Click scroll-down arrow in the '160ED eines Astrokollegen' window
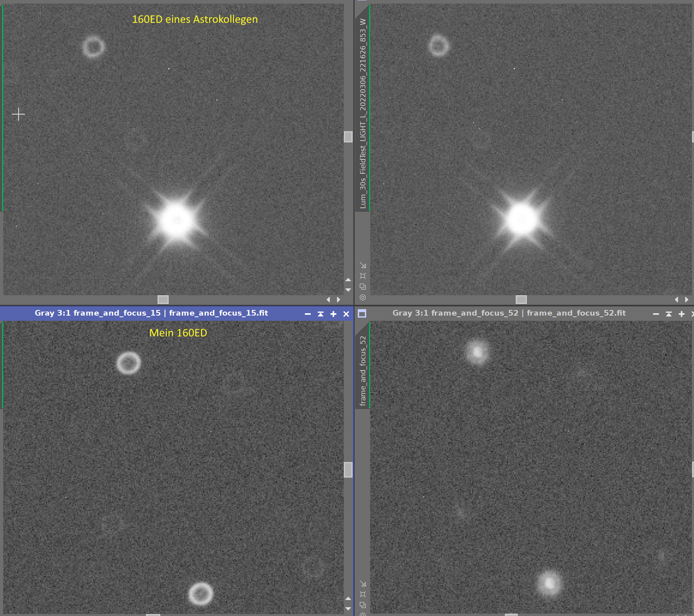 click(348, 290)
